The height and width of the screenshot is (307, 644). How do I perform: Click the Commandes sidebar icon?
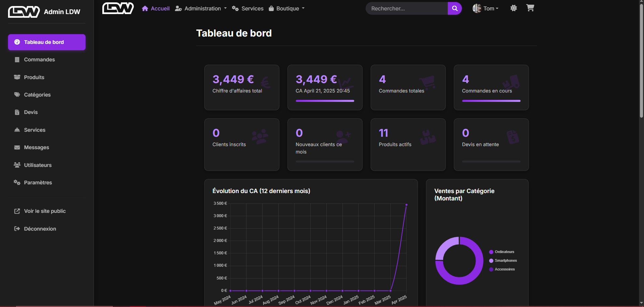(17, 60)
